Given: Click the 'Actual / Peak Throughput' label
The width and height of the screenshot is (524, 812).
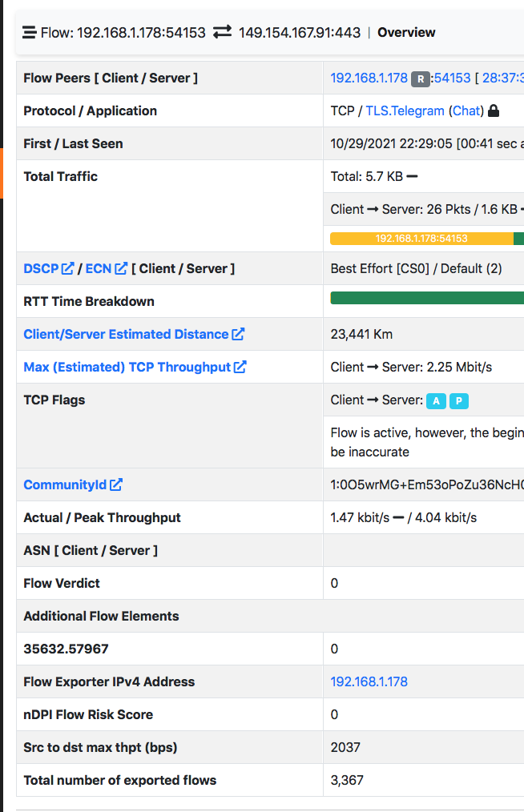Looking at the screenshot, I should (102, 518).
